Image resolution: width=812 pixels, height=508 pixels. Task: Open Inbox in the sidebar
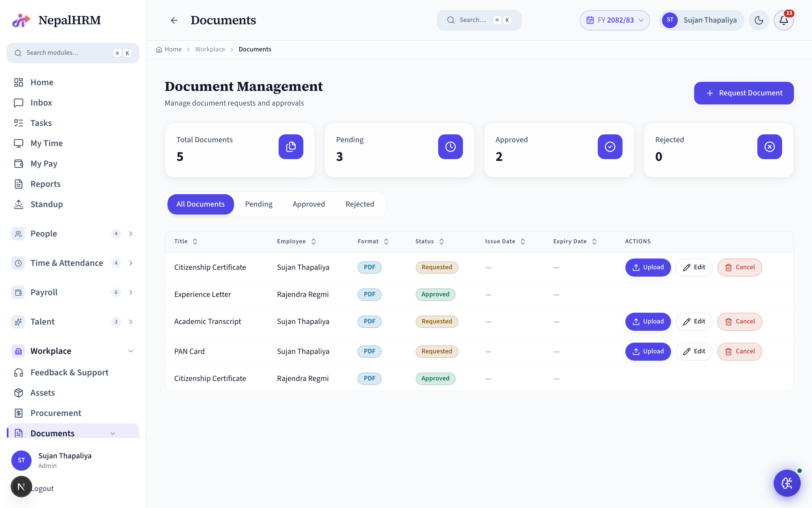point(73,102)
